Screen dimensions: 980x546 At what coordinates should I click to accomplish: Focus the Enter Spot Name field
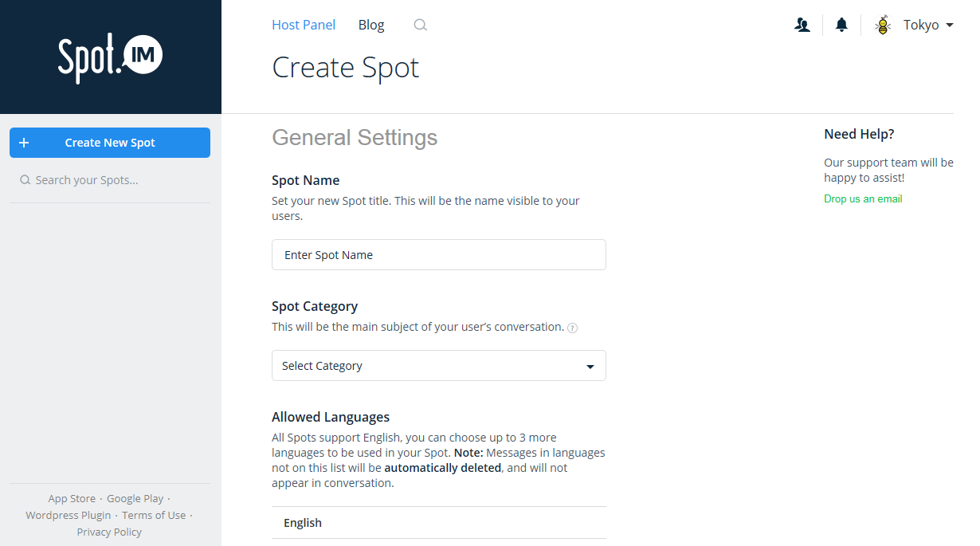point(438,255)
